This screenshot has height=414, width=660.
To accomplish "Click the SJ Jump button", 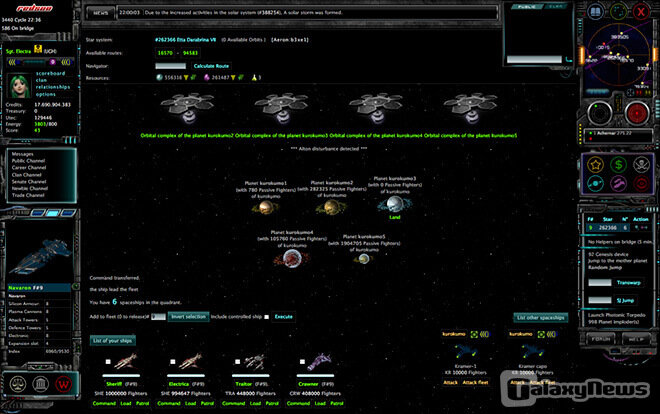I will [625, 300].
